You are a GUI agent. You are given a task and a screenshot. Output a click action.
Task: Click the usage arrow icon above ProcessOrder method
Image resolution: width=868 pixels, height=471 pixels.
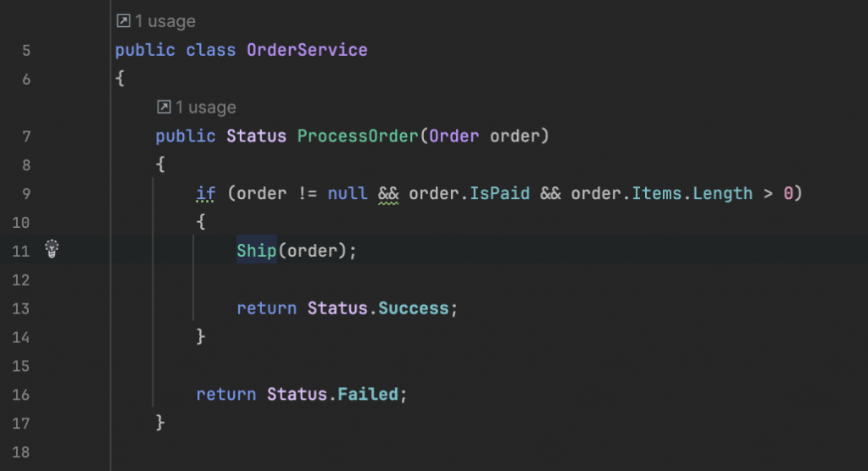164,107
